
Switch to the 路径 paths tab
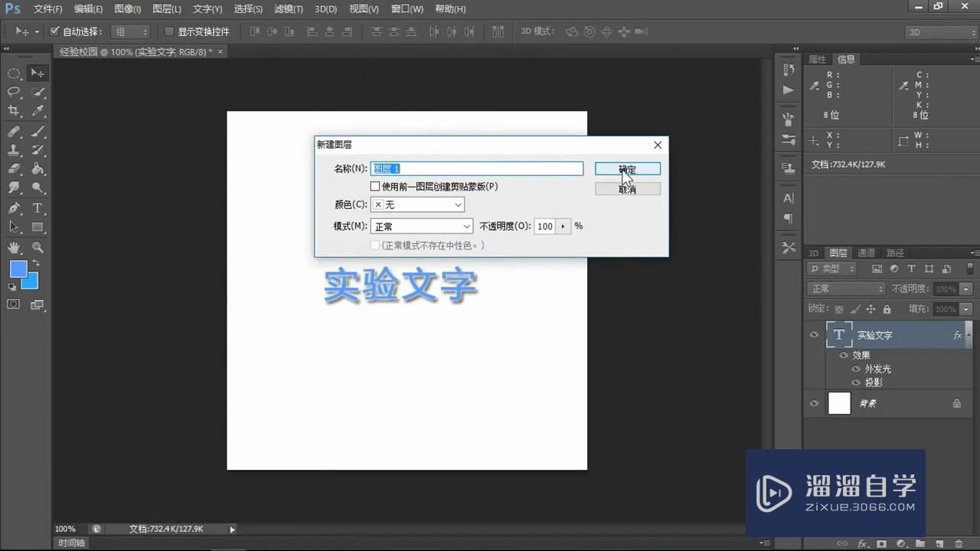point(895,253)
